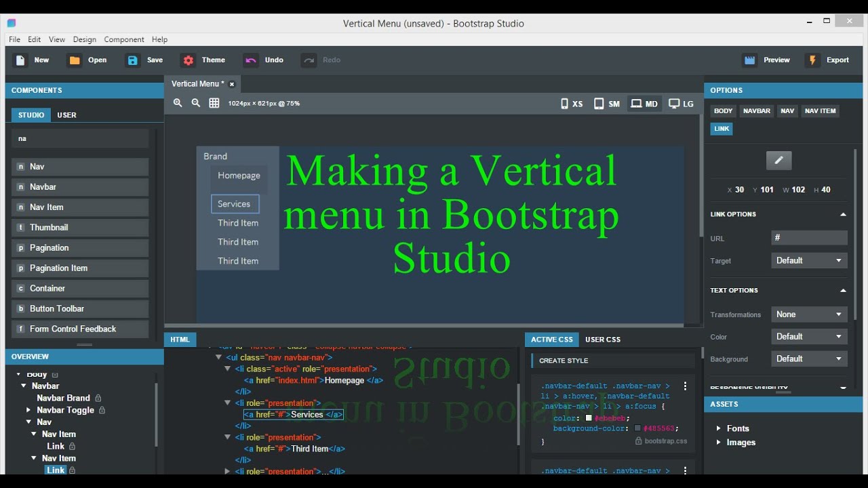Switch to SM tablet preview size
Viewport: 868px width, 488px height.
coord(607,104)
